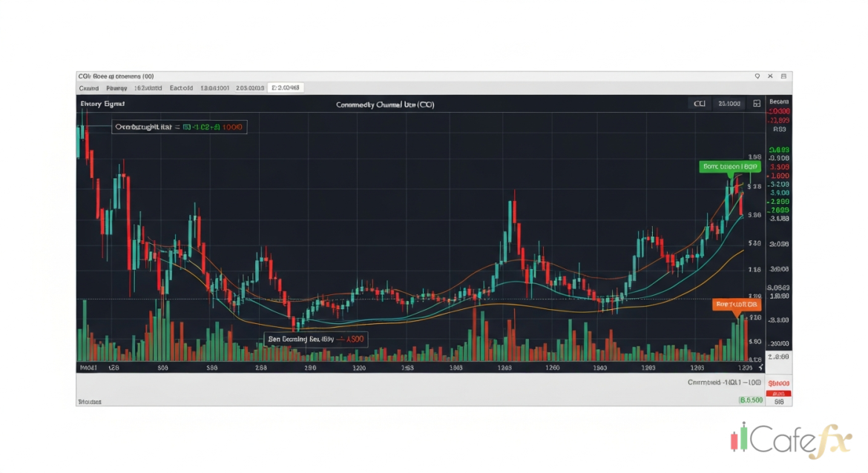The width and height of the screenshot is (868, 473).
Task: Open the grid layout icon beside the CCI value
Action: [757, 104]
